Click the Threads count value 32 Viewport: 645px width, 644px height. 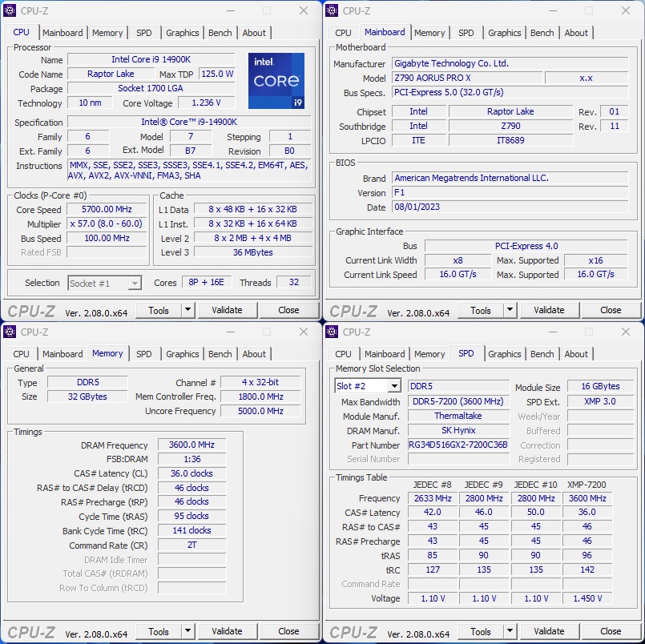coord(294,282)
